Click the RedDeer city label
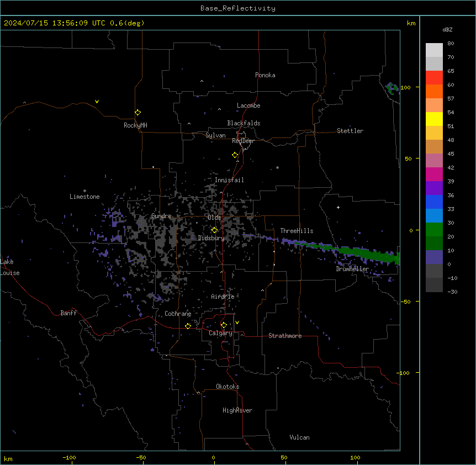Image resolution: width=476 pixels, height=465 pixels. coord(243,141)
